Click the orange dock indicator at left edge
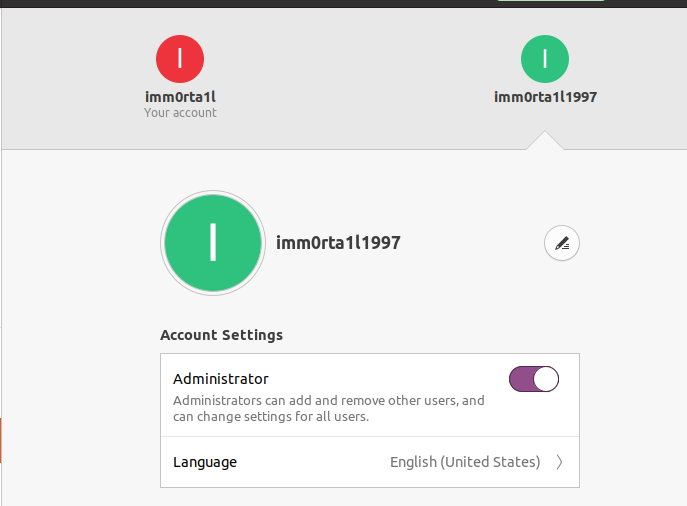The image size is (687, 506). point(1,441)
